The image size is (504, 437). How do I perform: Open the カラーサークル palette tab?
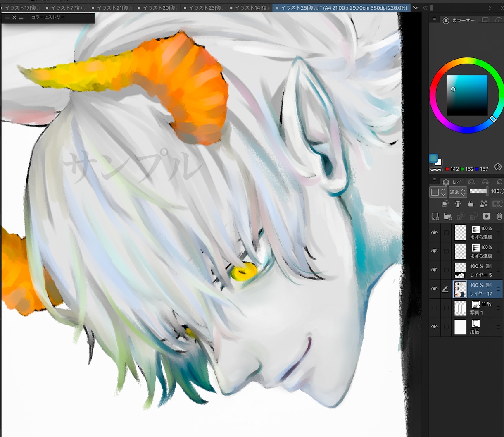click(x=459, y=20)
